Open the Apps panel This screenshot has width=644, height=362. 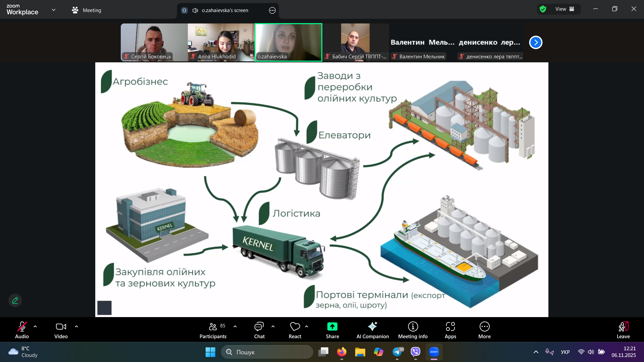[450, 330]
